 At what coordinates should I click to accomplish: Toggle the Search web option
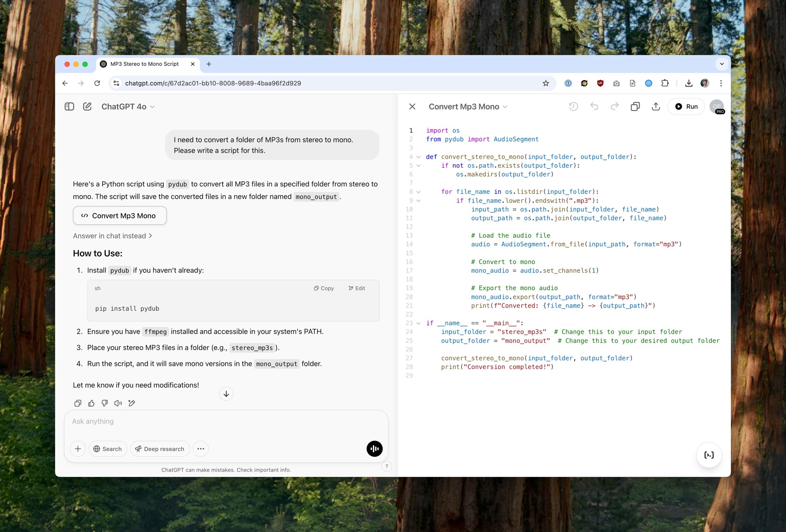108,449
